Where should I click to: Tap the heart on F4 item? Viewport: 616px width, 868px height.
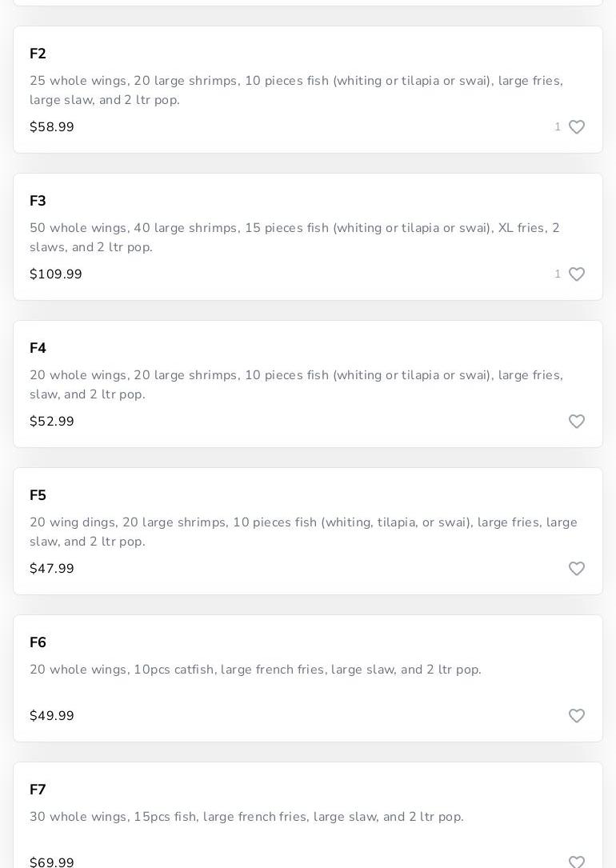click(x=577, y=422)
